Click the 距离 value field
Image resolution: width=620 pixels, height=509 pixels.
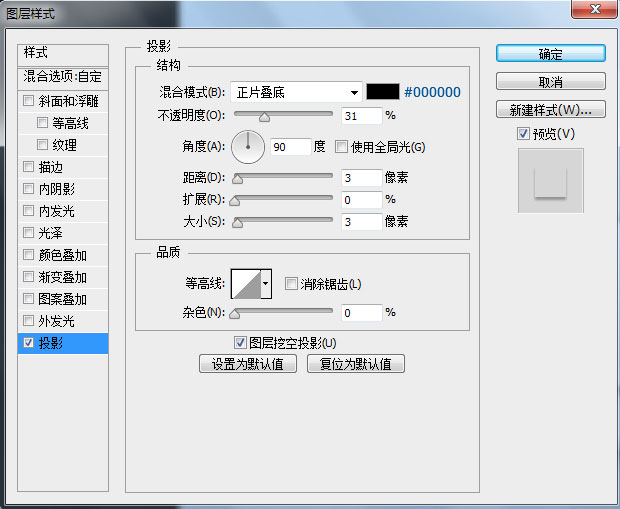[361, 178]
